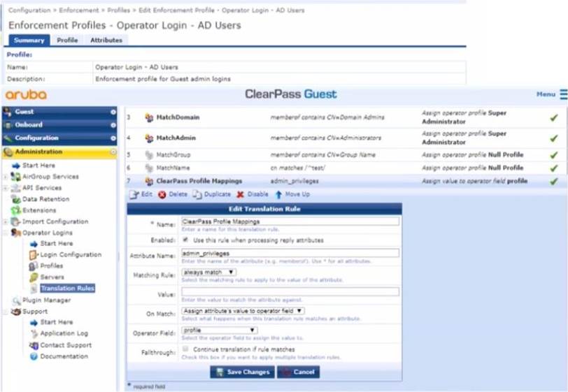Collapse the Administration sidebar section
The width and height of the screenshot is (568, 392).
(59, 152)
